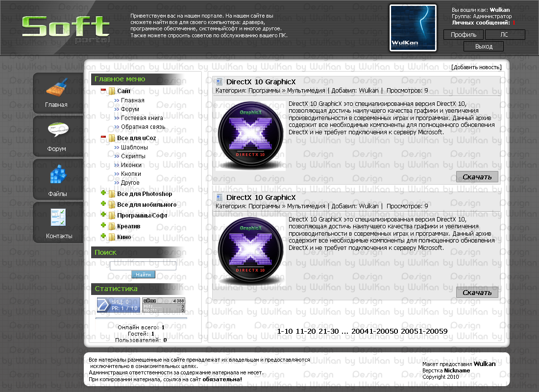Expand the Все для мобильного section
539x392 pixels.
click(x=103, y=203)
